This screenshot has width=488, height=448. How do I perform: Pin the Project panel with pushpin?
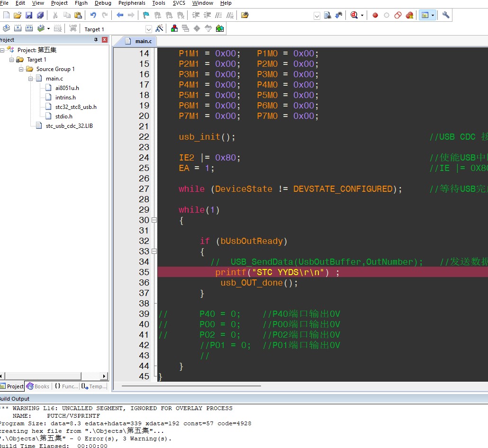96,40
